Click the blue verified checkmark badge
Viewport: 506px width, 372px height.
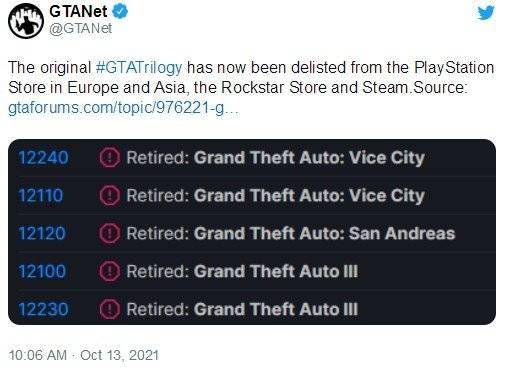point(120,12)
